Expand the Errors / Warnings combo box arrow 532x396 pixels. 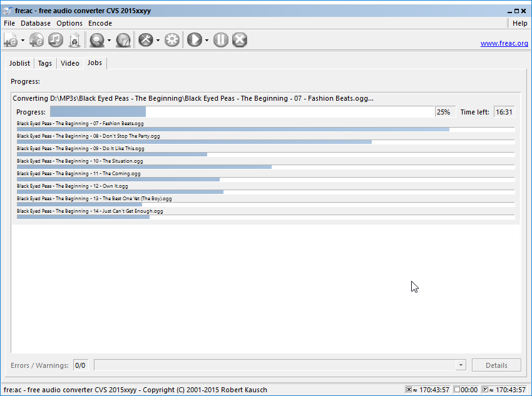tap(461, 365)
